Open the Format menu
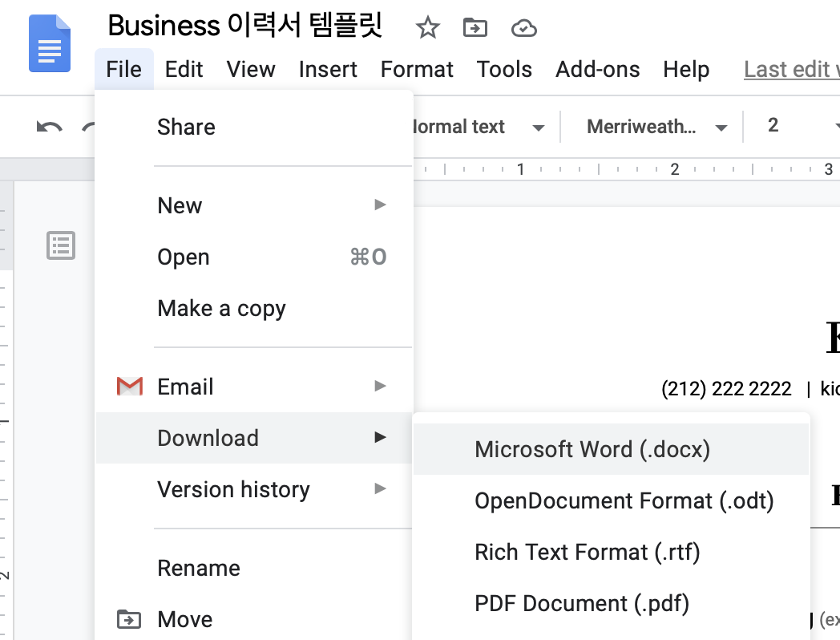 pyautogui.click(x=417, y=69)
